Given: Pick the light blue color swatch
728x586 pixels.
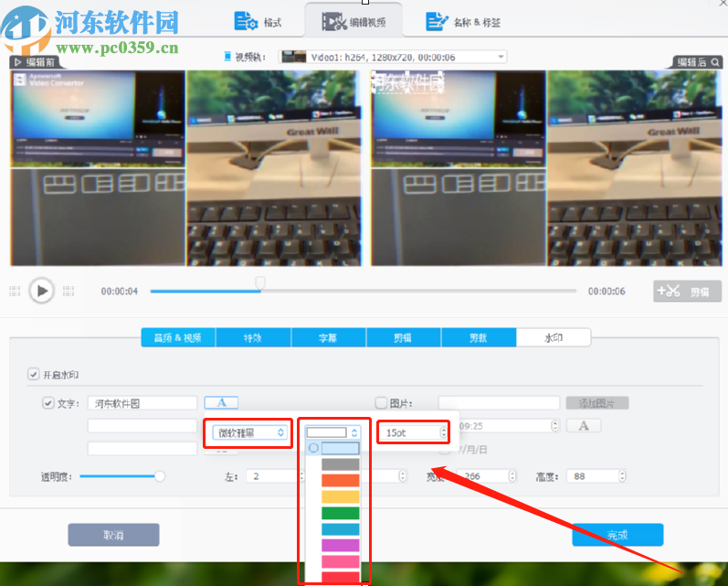Looking at the screenshot, I should (341, 448).
